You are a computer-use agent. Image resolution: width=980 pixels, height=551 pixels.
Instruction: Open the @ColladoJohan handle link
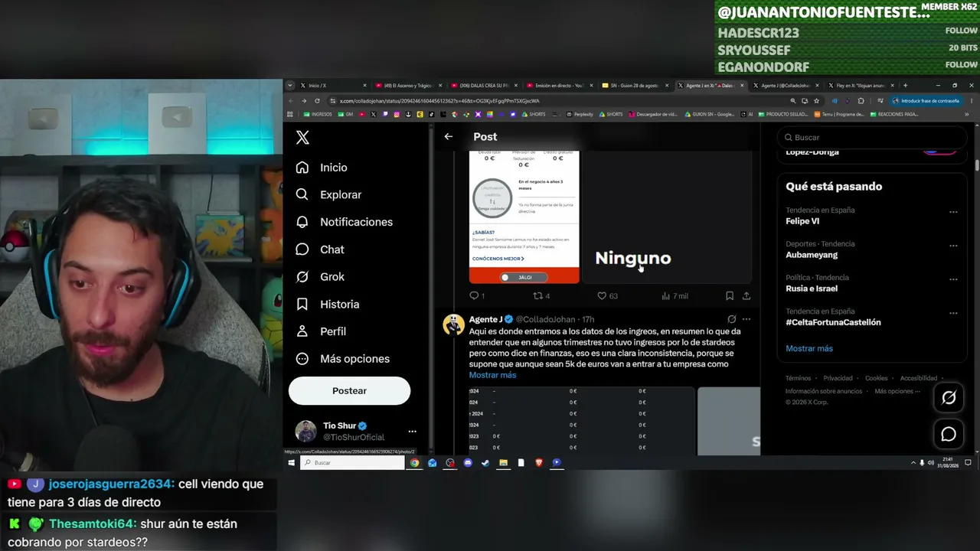545,319
